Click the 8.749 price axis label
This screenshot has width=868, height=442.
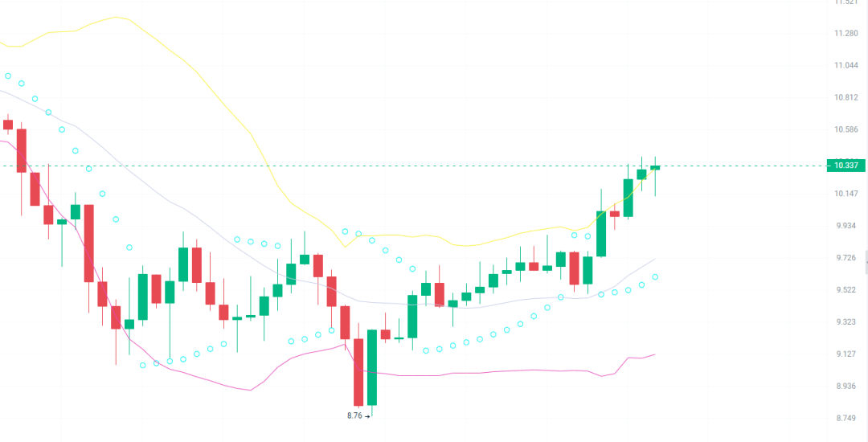pos(846,419)
